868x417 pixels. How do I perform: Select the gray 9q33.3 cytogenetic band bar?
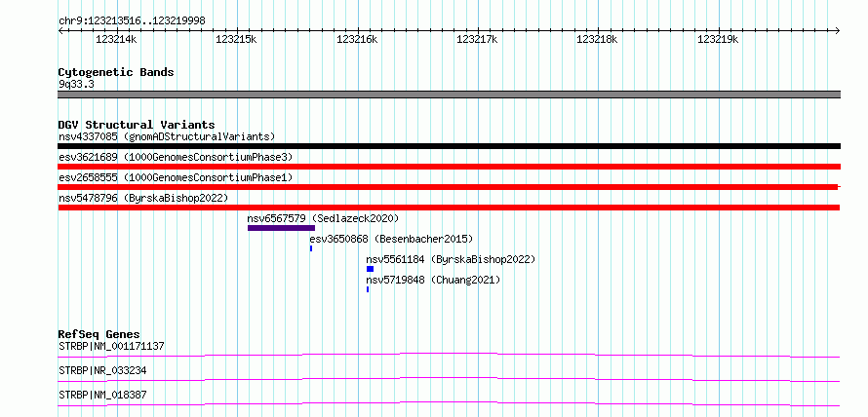(449, 95)
